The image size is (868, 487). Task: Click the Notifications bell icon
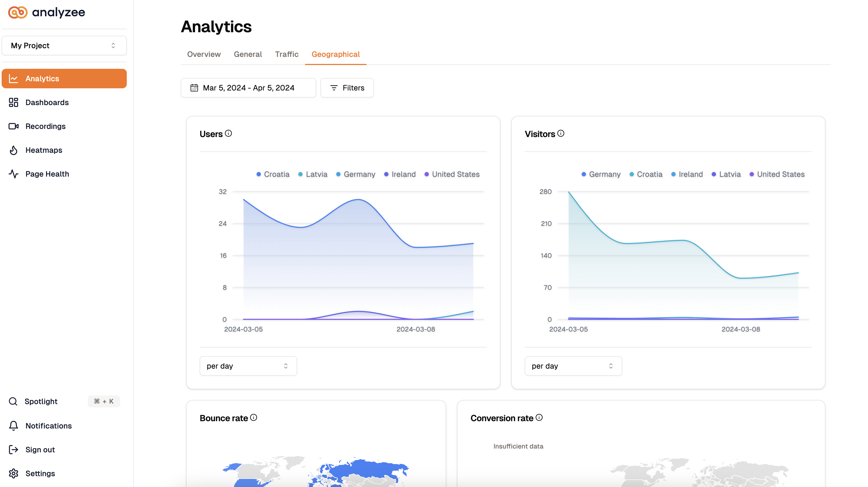pos(14,426)
